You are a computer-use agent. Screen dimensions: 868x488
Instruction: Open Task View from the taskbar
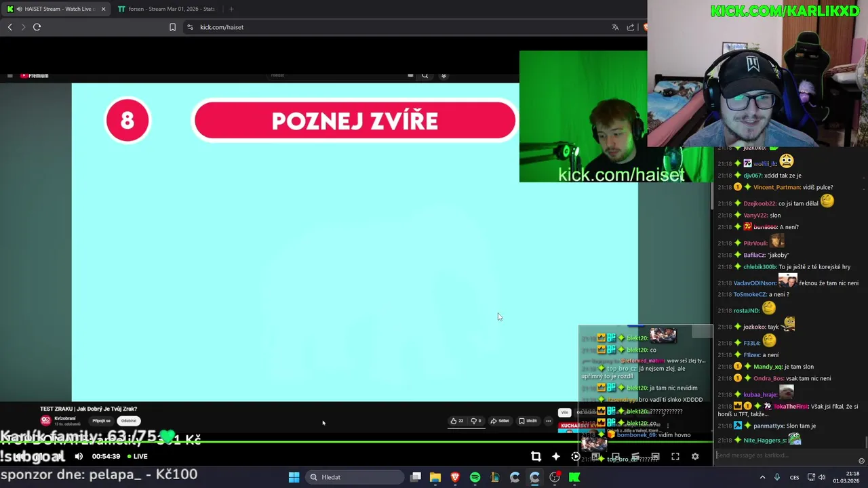point(416,477)
